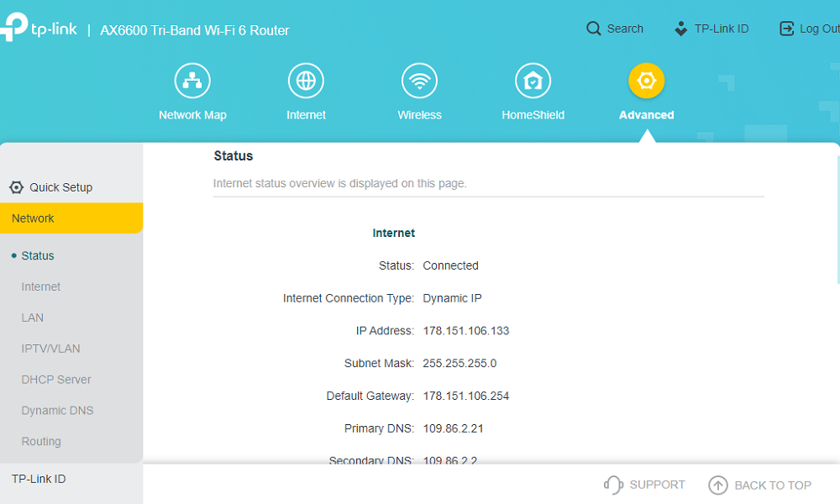Viewport: 840px width, 504px height.
Task: Click the Support headset icon
Action: pyautogui.click(x=613, y=485)
